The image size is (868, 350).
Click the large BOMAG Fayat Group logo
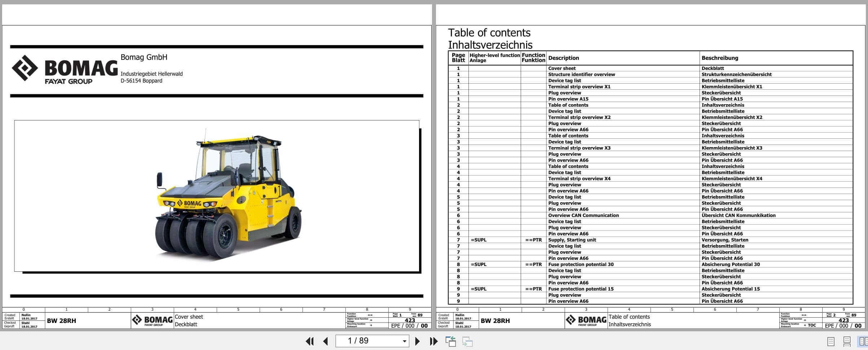(65, 70)
